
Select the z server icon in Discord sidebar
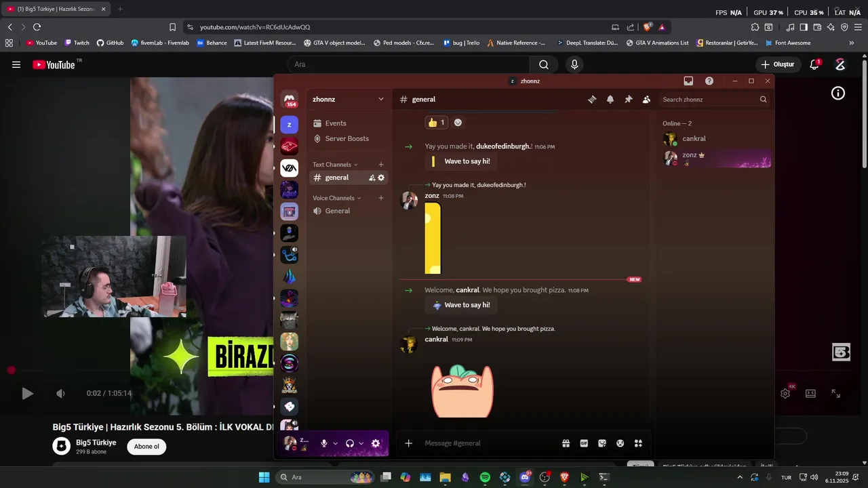(x=290, y=125)
